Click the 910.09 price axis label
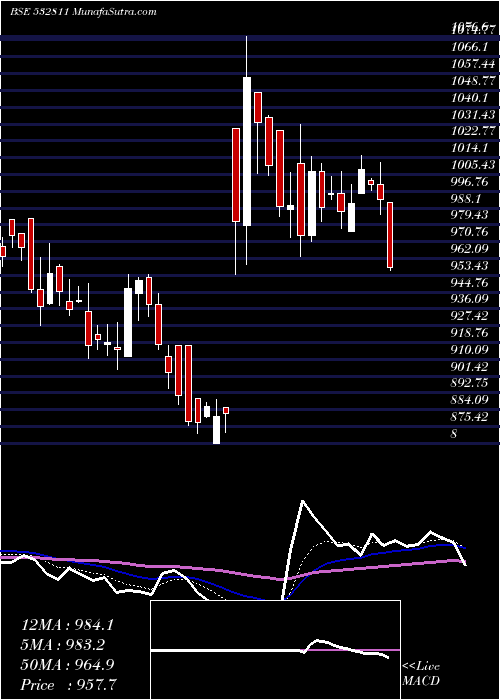The image size is (500, 700). click(x=470, y=349)
